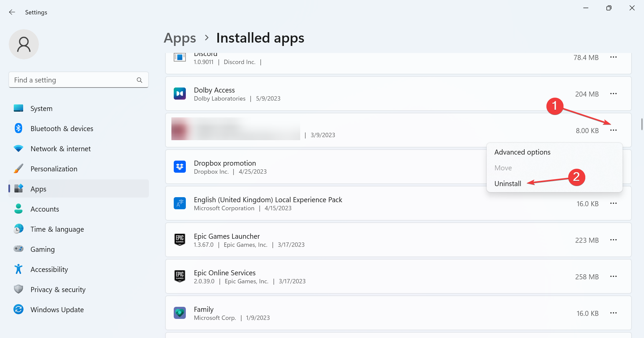The width and height of the screenshot is (644, 338).
Task: Open more options for English Local Experience Pack
Action: [613, 204]
